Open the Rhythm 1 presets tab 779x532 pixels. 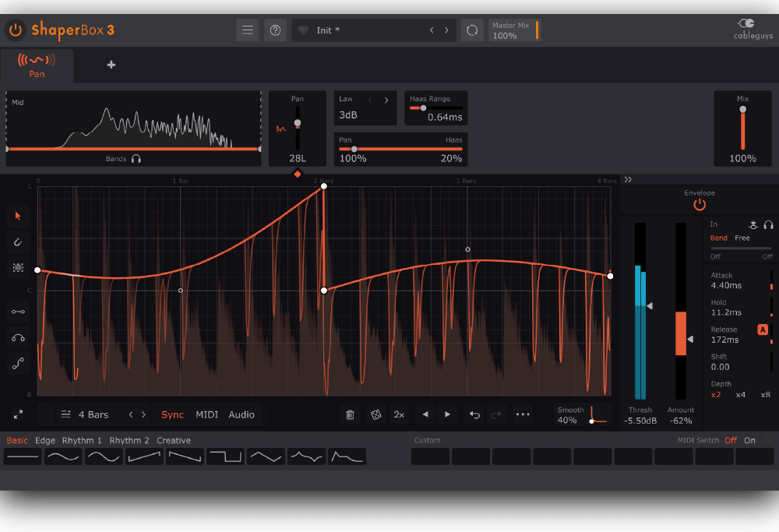pos(82,441)
